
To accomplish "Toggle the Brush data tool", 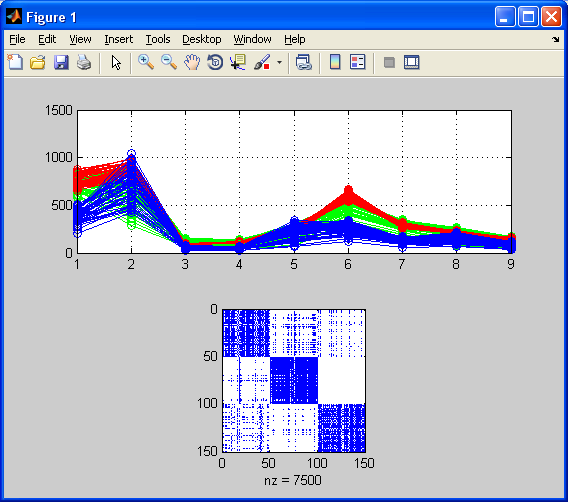I will pyautogui.click(x=262, y=62).
